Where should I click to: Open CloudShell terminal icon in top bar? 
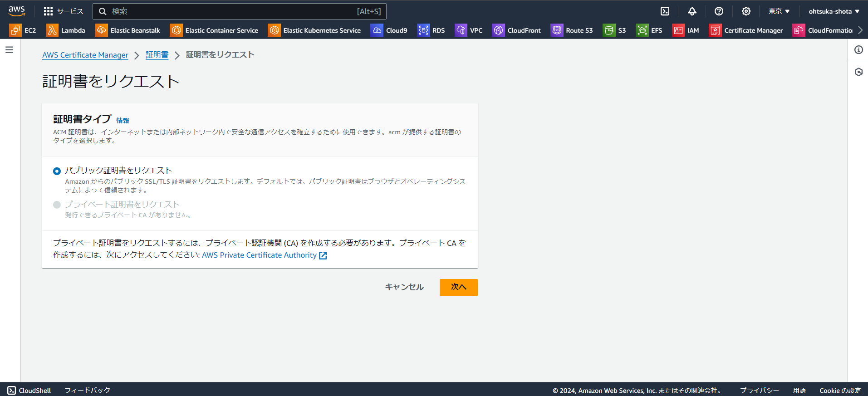click(665, 11)
